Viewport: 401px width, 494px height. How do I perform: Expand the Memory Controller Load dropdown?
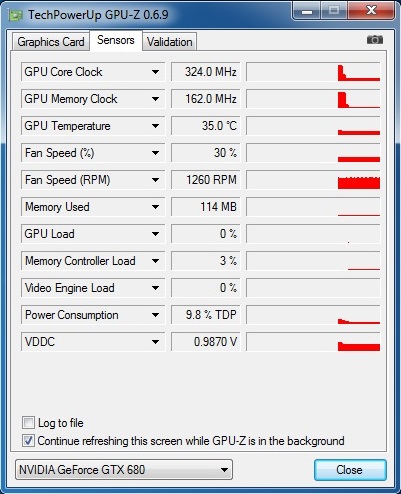pos(155,261)
